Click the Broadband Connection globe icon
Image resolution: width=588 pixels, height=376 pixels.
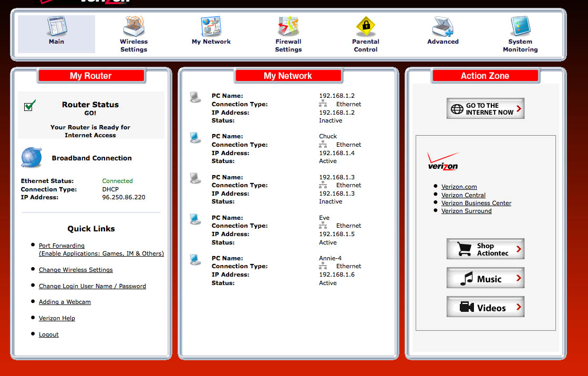point(32,158)
